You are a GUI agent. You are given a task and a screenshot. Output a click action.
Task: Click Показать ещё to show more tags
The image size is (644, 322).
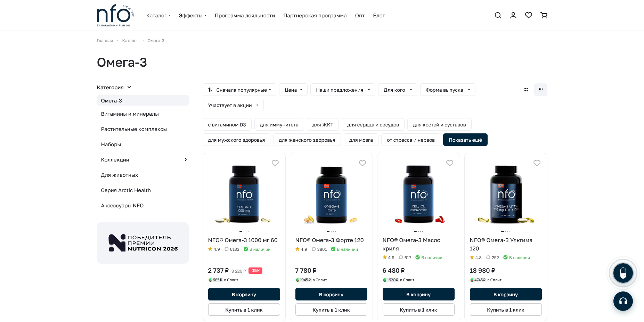pos(465,140)
